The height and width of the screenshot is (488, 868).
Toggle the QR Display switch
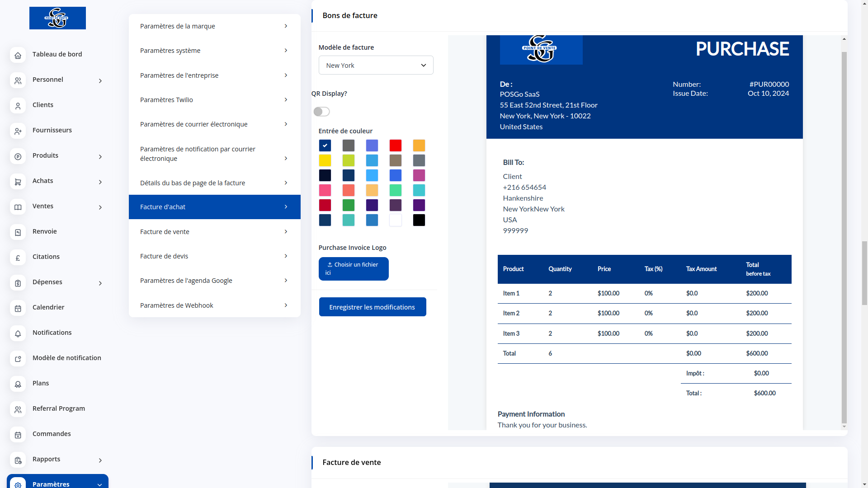321,112
